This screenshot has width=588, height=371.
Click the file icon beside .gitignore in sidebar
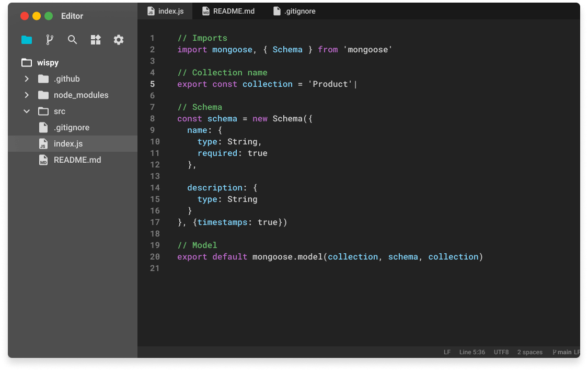tap(43, 128)
